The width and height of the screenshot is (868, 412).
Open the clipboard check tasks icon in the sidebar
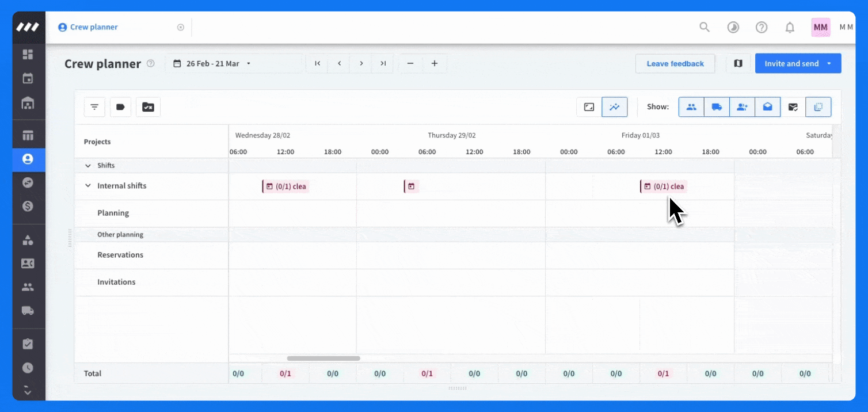click(x=28, y=344)
